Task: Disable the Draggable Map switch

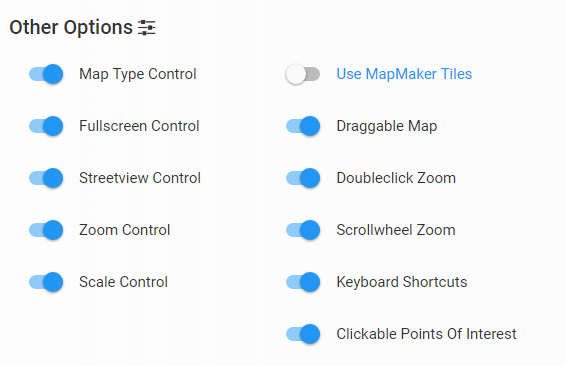Action: (303, 126)
